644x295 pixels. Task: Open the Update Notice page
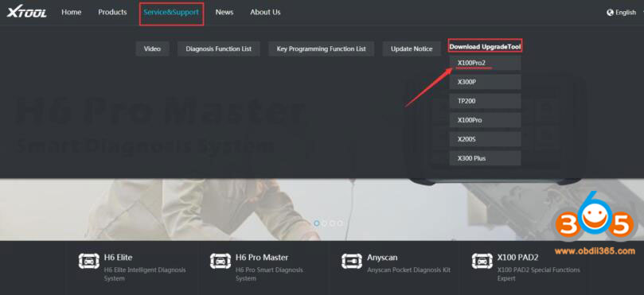[412, 49]
